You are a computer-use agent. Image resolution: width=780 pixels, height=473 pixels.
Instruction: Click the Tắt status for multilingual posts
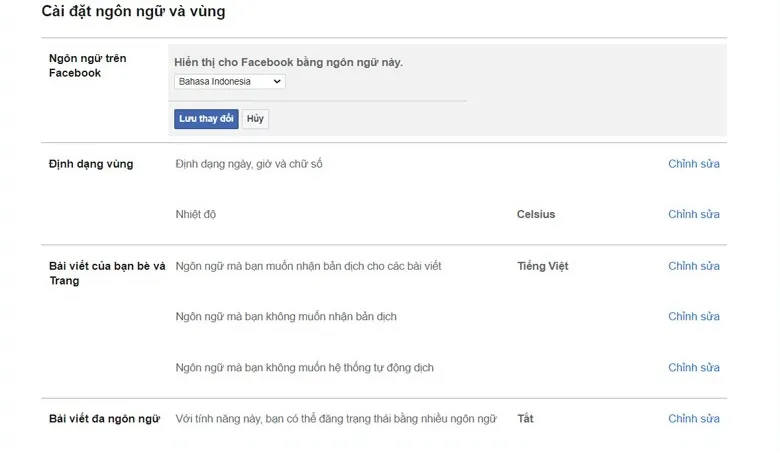tap(525, 419)
